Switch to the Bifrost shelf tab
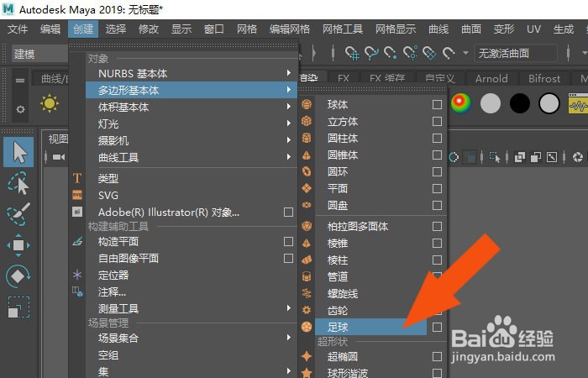Viewport: 588px width, 378px height. pyautogui.click(x=544, y=78)
